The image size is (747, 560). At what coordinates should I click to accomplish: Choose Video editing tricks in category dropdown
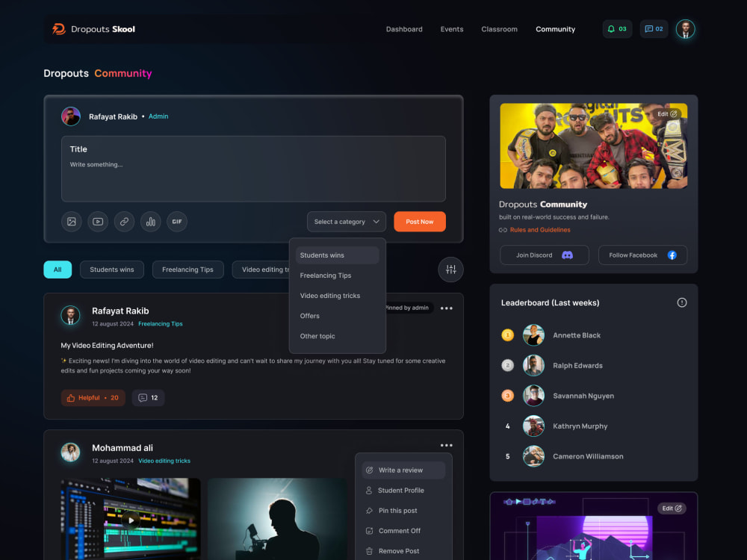(x=338, y=296)
